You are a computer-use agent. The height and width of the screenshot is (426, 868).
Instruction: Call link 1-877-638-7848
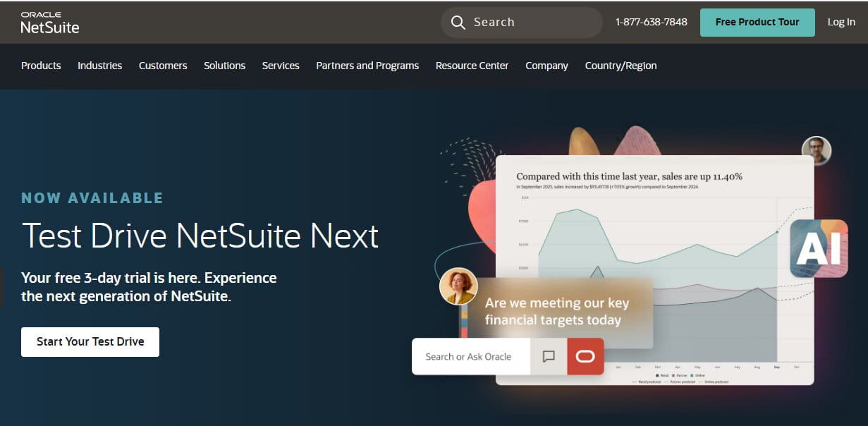(x=651, y=22)
